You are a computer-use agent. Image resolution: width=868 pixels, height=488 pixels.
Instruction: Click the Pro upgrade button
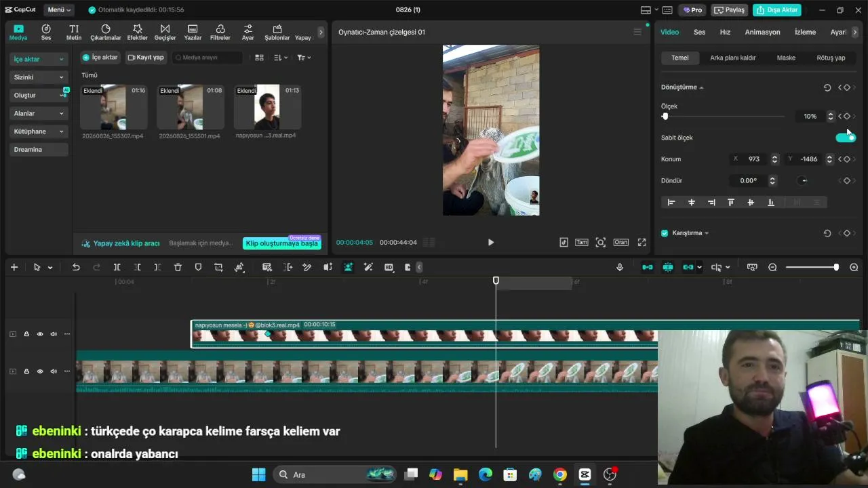[692, 10]
